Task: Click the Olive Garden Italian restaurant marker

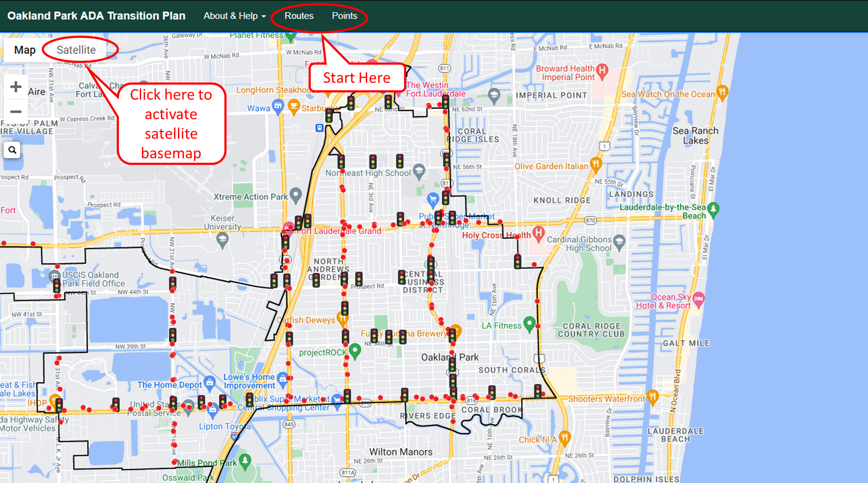Action: coord(596,164)
